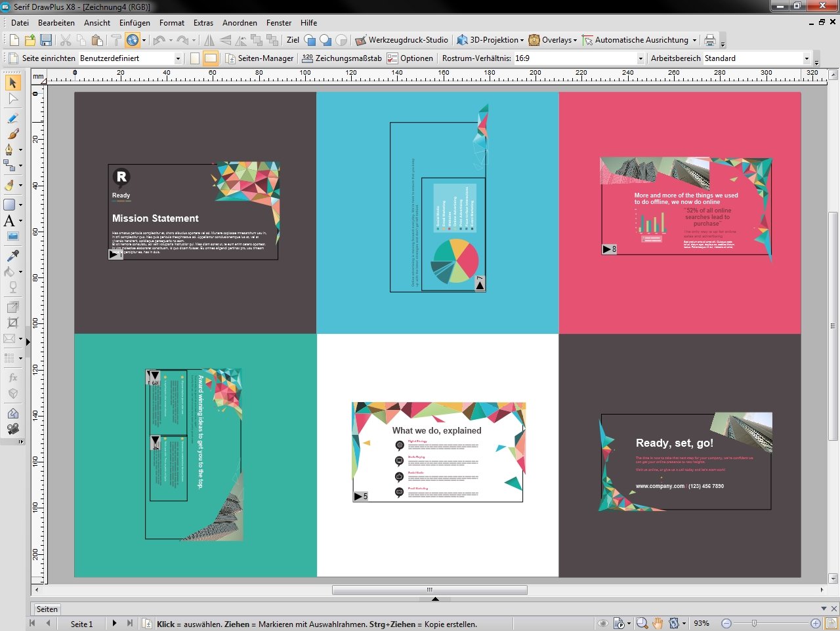Viewport: 840px width, 631px height.
Task: Toggle the preview eye icon
Action: pyautogui.click(x=603, y=623)
